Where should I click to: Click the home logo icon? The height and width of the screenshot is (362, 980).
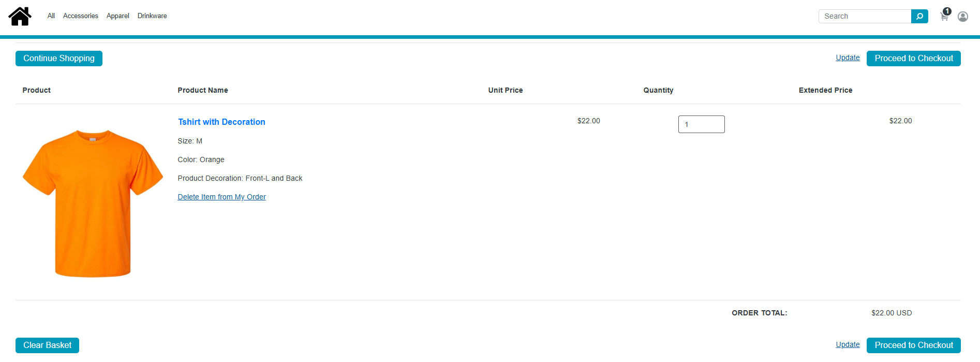pos(20,16)
